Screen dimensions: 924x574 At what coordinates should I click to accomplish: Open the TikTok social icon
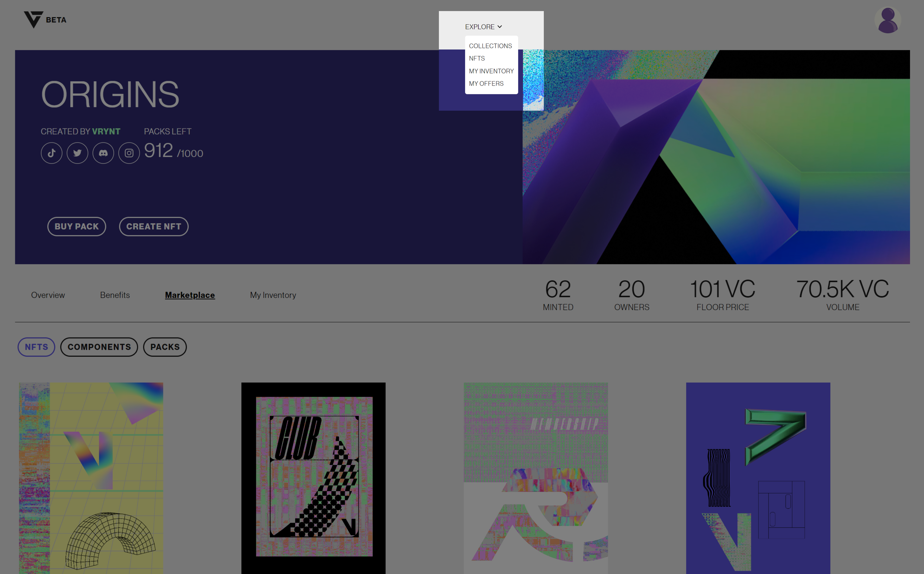[52, 153]
